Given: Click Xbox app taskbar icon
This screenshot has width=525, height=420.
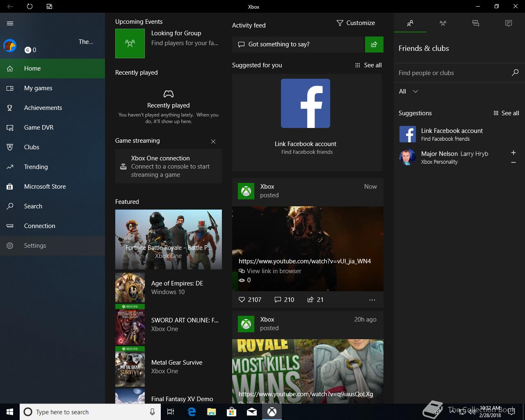Looking at the screenshot, I should click(272, 412).
